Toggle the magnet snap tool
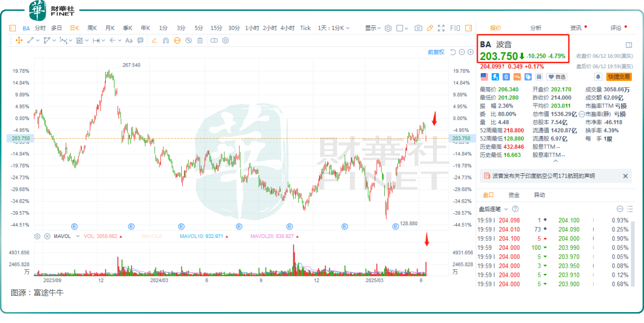644x323 pixels. [x=166, y=41]
